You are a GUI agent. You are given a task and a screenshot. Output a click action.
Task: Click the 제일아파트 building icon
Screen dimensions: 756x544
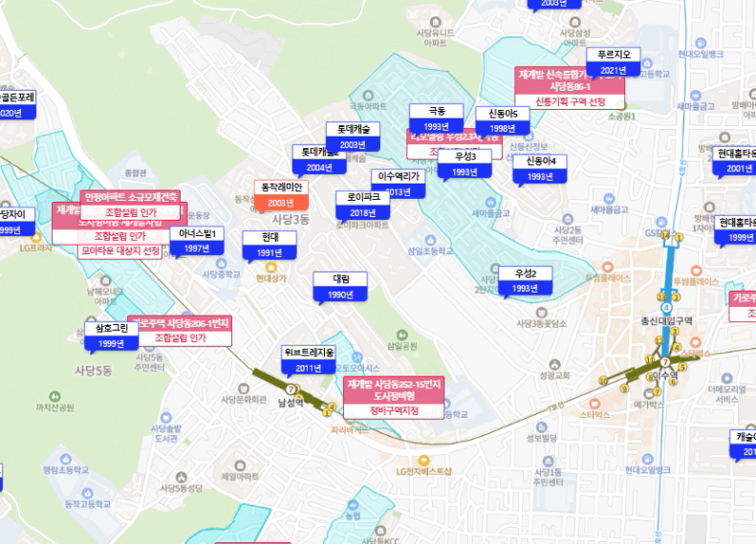[240, 466]
